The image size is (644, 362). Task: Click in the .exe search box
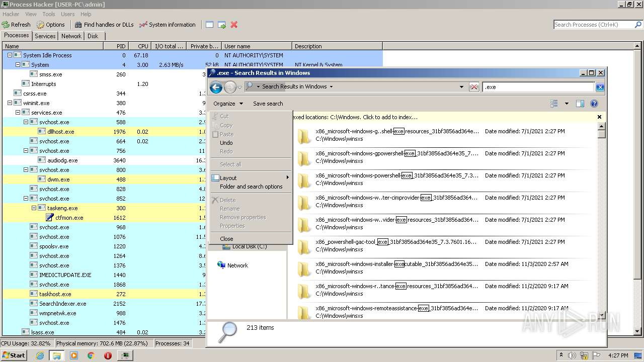(538, 87)
